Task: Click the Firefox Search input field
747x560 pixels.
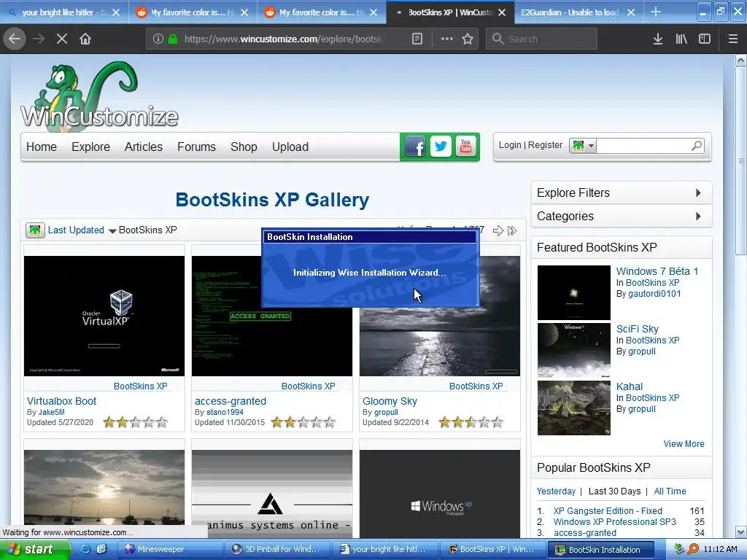Action: (x=542, y=39)
